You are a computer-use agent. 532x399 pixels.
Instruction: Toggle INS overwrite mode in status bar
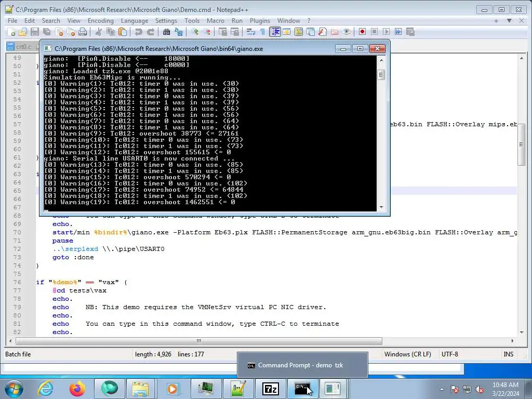click(508, 354)
